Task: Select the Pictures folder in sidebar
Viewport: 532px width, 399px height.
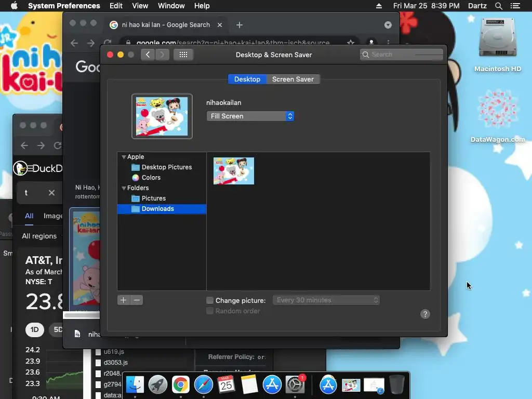Action: point(162,198)
